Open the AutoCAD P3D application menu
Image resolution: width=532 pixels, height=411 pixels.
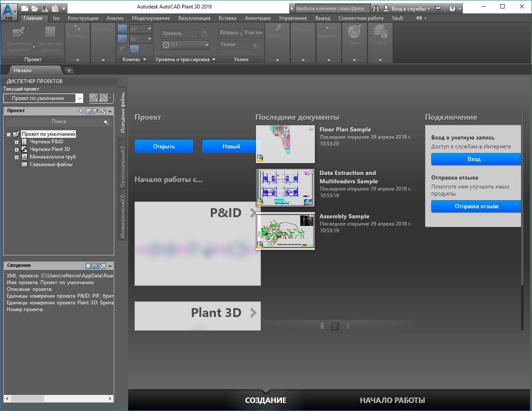click(9, 11)
